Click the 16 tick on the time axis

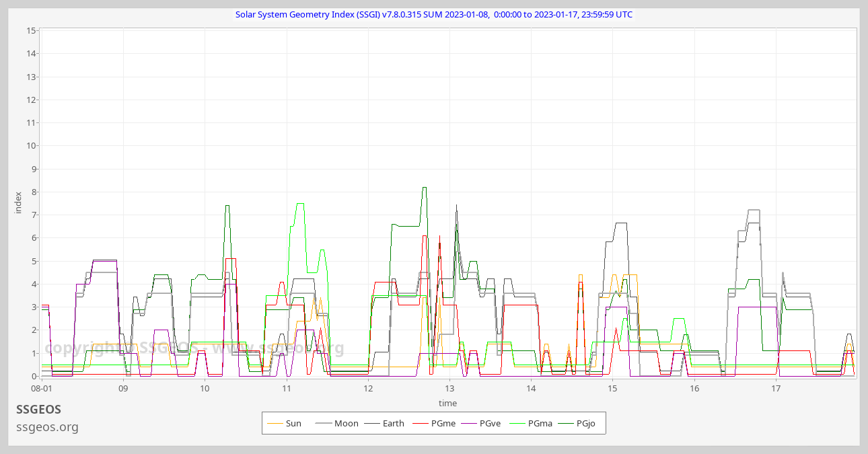tap(694, 388)
